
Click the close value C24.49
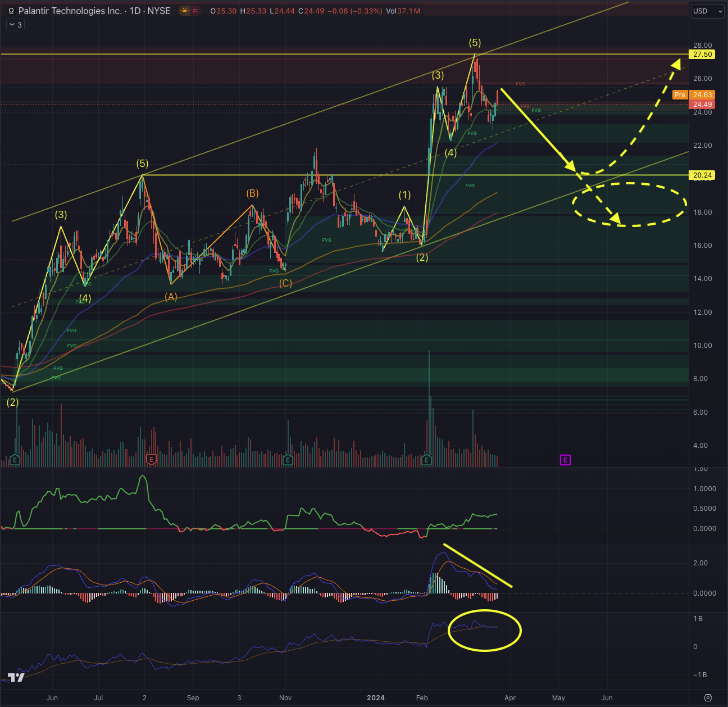click(x=311, y=11)
